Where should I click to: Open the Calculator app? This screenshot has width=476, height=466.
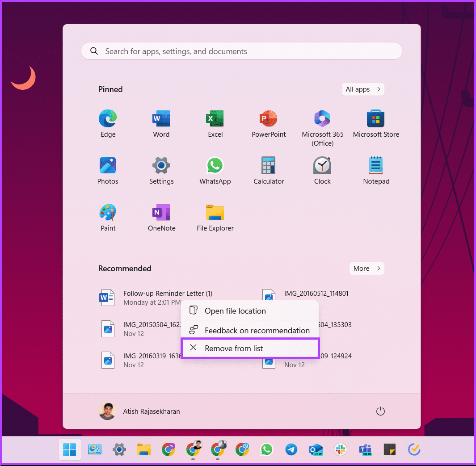tap(269, 171)
